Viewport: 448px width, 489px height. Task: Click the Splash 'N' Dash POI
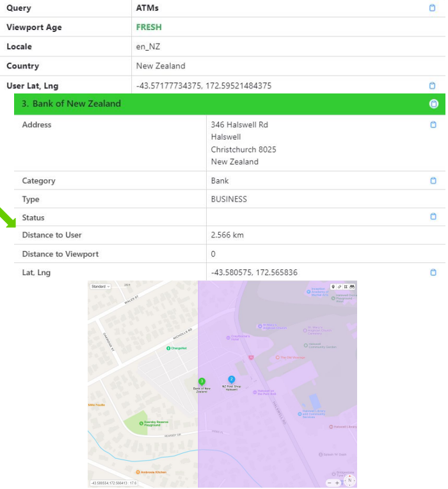click(333, 454)
